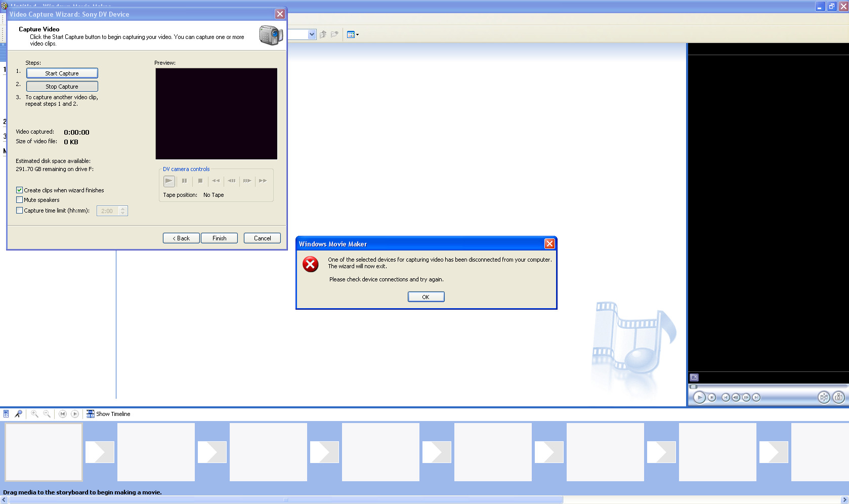Click the Split Clip button

click(824, 397)
